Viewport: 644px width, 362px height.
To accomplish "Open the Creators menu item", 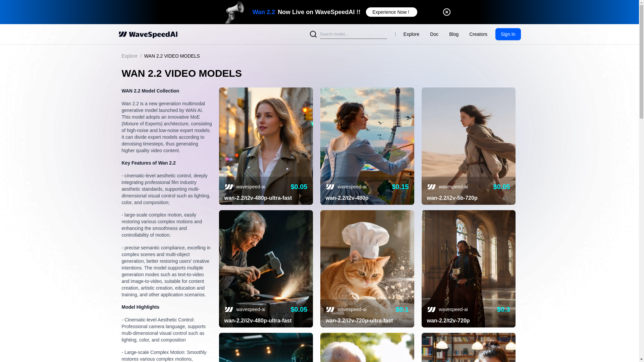I will click(478, 34).
